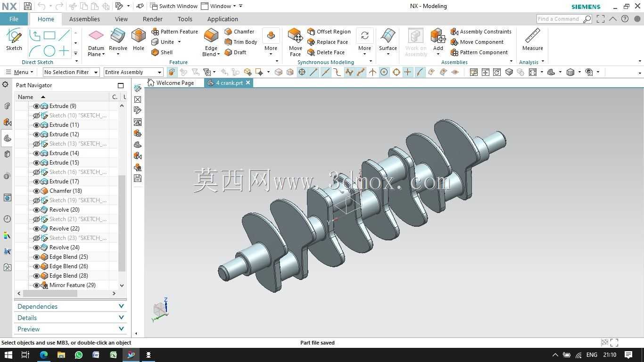Open the Offset Region tool
This screenshot has height=362, width=644.
tap(329, 32)
